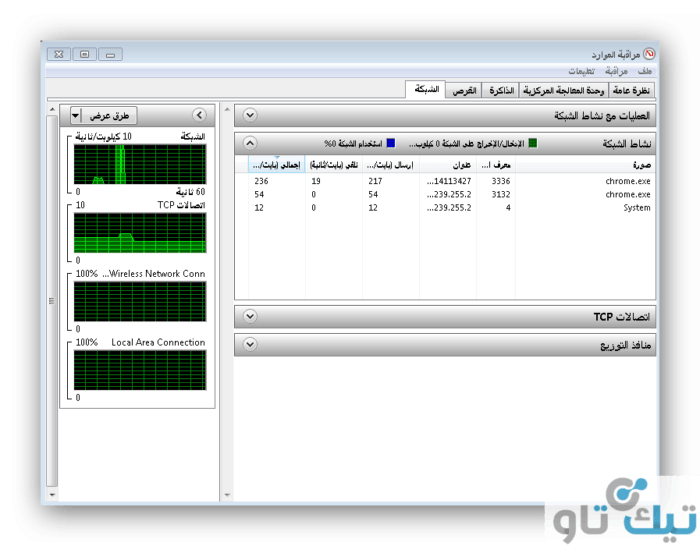The image size is (700, 546).
Task: Collapse the graphs pane with the arrow button
Action: (x=198, y=116)
